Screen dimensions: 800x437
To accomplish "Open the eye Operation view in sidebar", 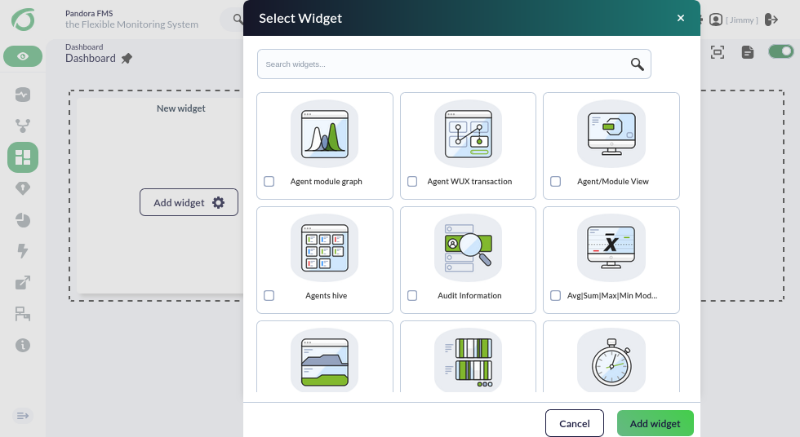I will [23, 56].
